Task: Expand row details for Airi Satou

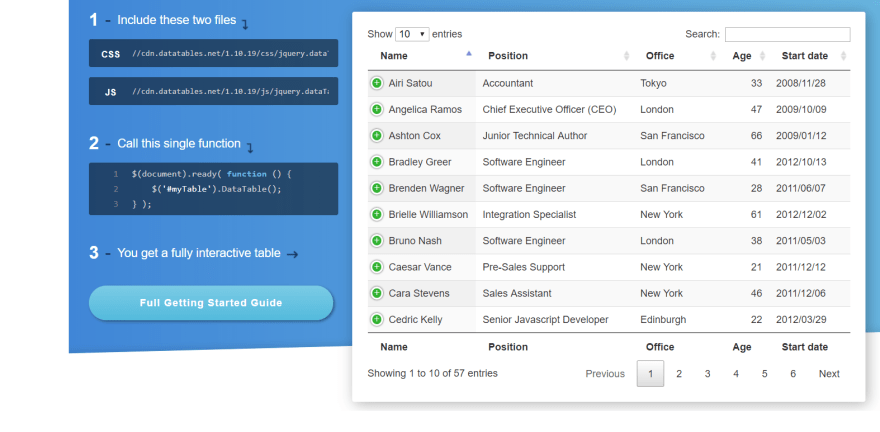Action: tap(377, 83)
